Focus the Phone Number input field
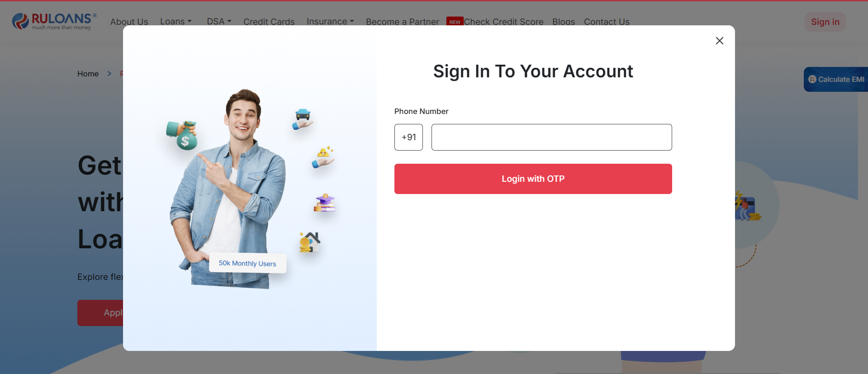 coord(551,137)
